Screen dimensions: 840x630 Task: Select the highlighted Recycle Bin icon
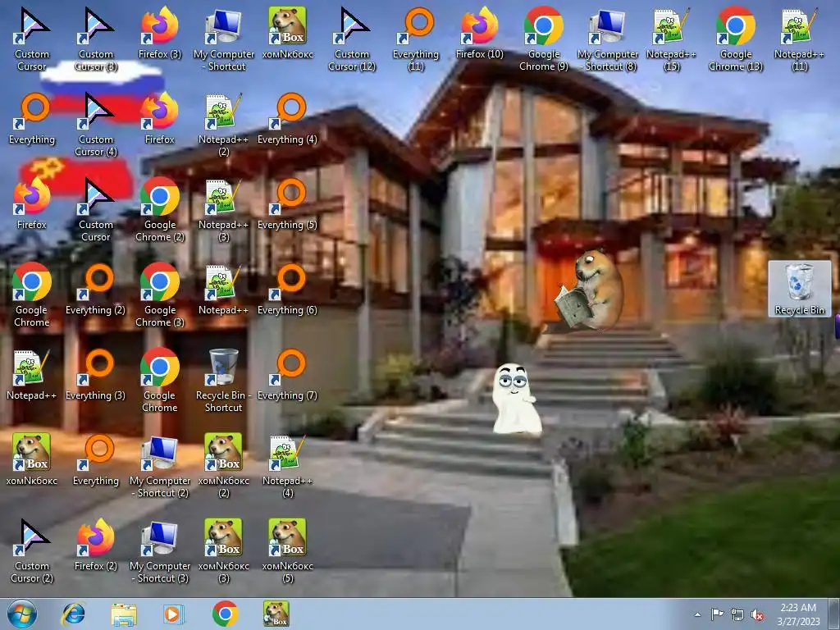coord(799,289)
